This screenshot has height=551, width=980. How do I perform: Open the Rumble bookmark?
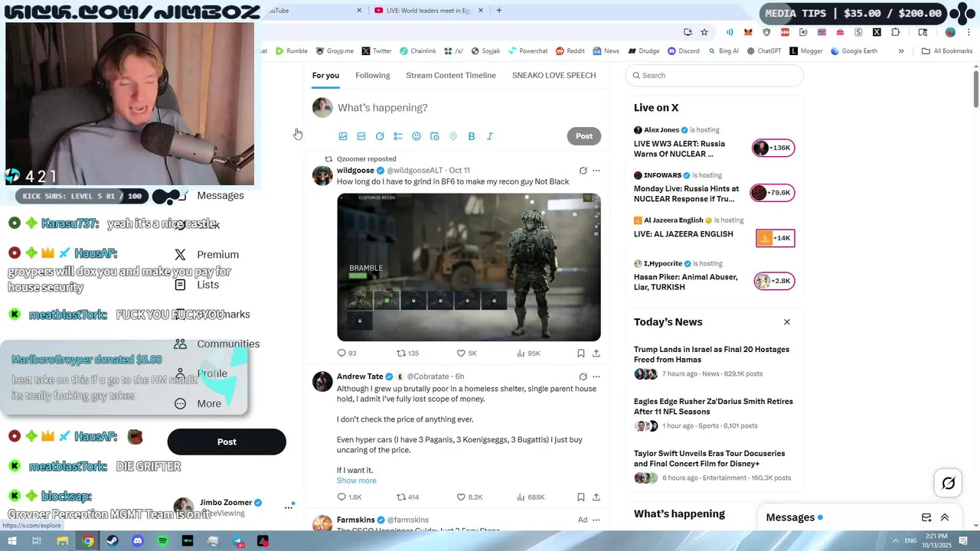pos(292,51)
